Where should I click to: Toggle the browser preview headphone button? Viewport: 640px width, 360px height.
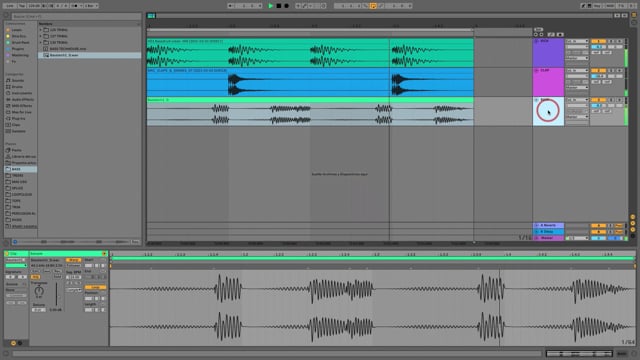pos(15,242)
